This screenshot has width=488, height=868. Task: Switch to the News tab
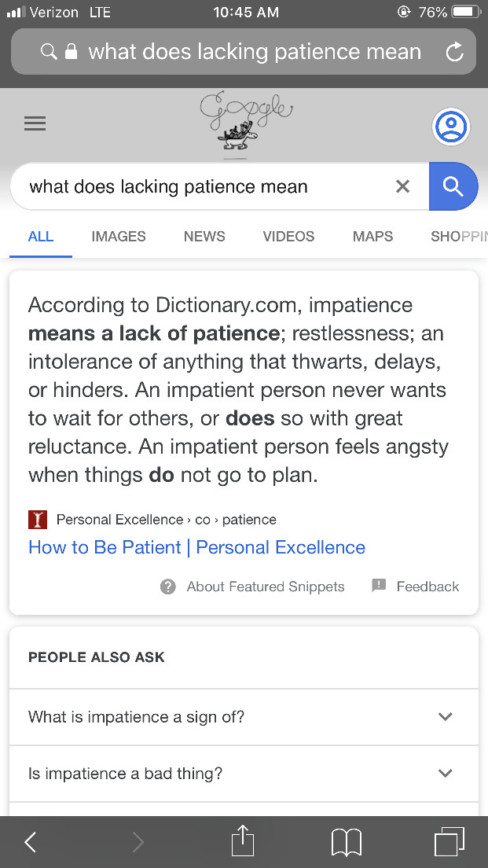[204, 237]
